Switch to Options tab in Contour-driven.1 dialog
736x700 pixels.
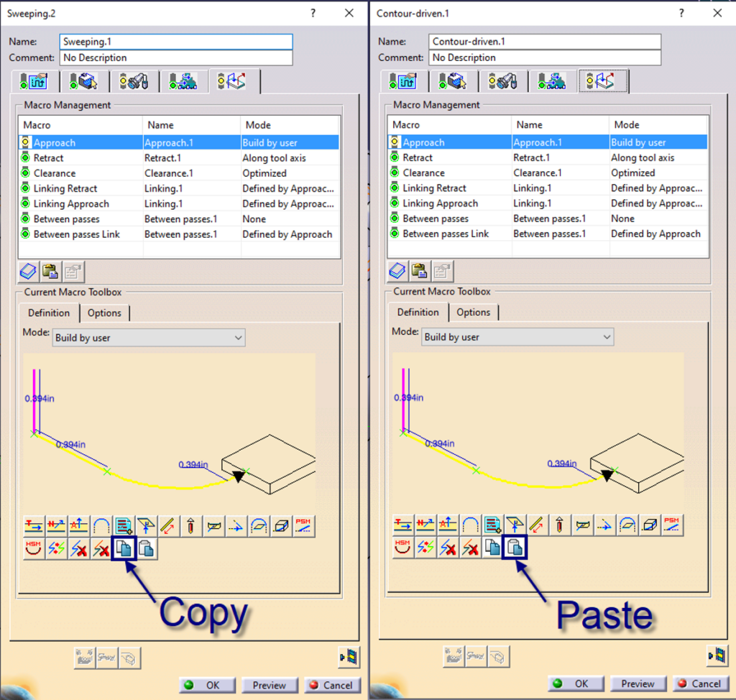pos(474,312)
